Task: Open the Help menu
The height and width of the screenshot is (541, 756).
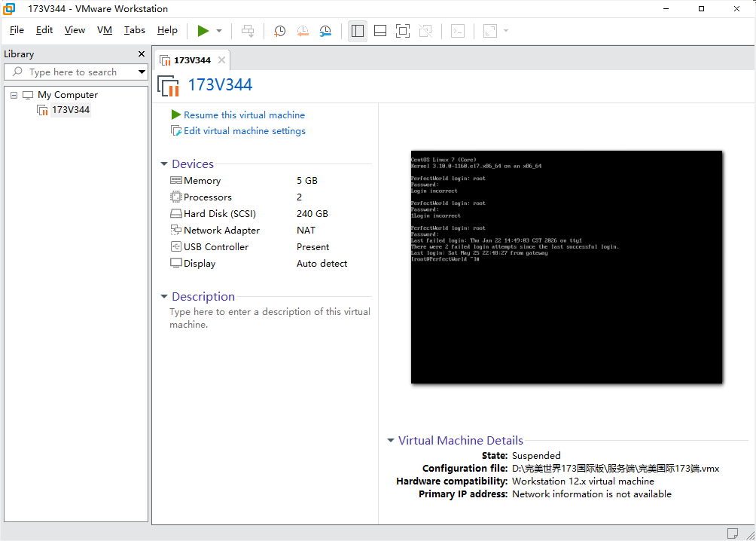Action: [167, 30]
